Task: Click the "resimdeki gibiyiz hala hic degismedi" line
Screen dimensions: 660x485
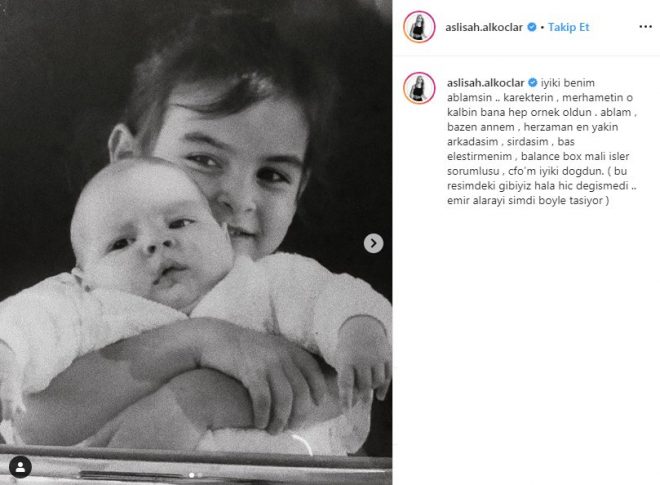Action: 538,186
